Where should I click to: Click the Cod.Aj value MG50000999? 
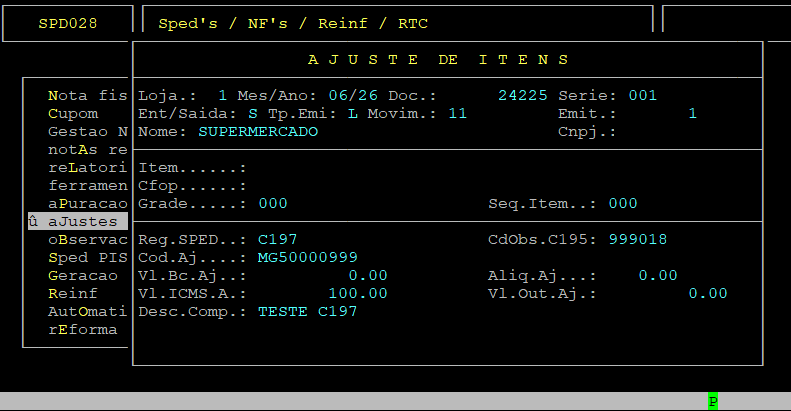click(308, 258)
